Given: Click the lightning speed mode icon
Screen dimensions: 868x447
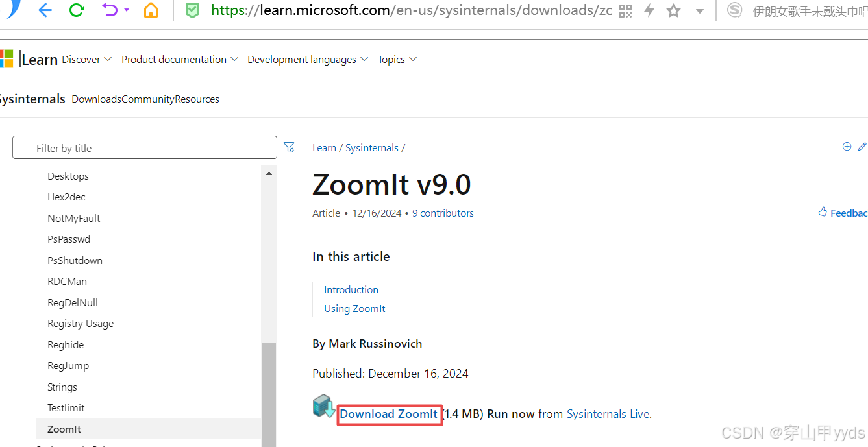Looking at the screenshot, I should coord(649,10).
